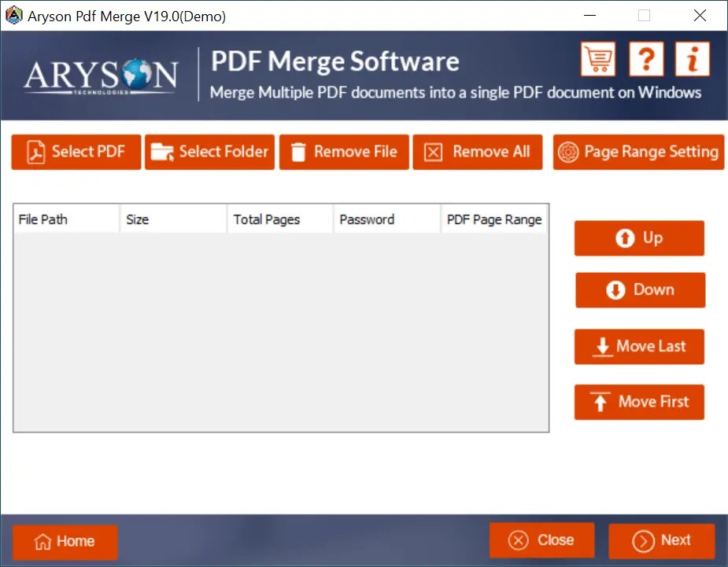728x567 pixels.
Task: Send file to end with Move Last
Action: [639, 347]
